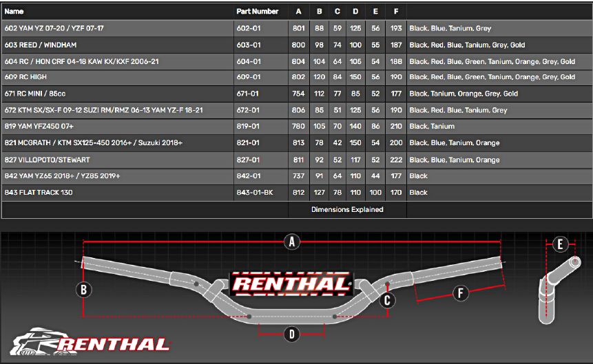593x364 pixels.
Task: Click the circled F dimension marker
Action: 460,293
